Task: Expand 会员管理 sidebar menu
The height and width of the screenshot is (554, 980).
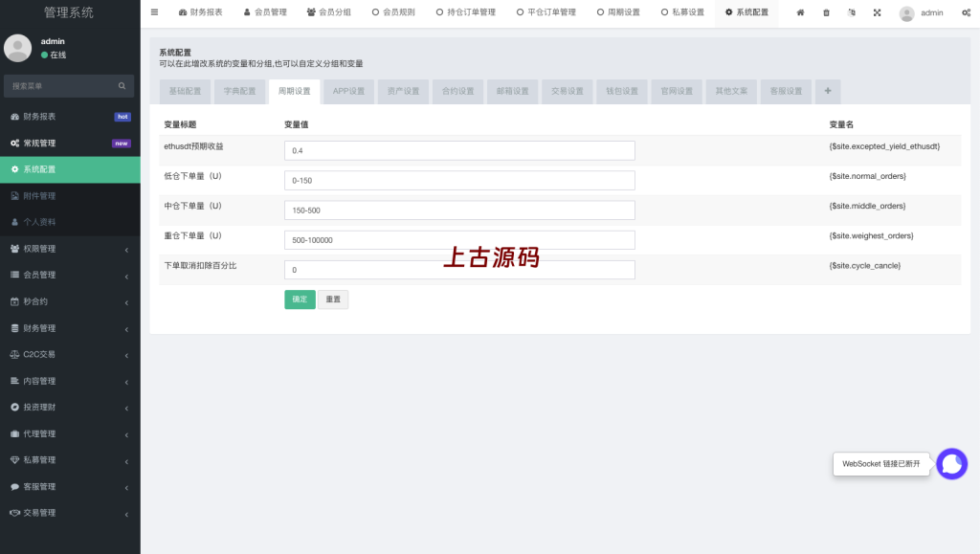Action: 70,275
